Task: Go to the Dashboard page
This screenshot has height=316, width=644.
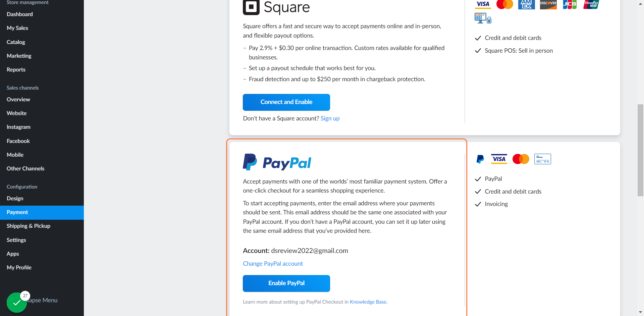Action: click(x=20, y=14)
